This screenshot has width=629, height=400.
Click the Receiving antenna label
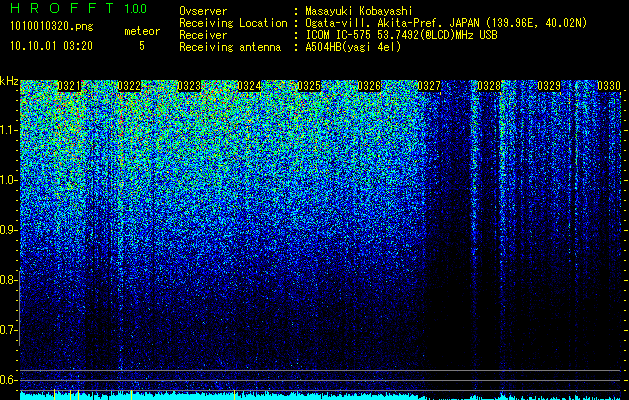(x=230, y=47)
